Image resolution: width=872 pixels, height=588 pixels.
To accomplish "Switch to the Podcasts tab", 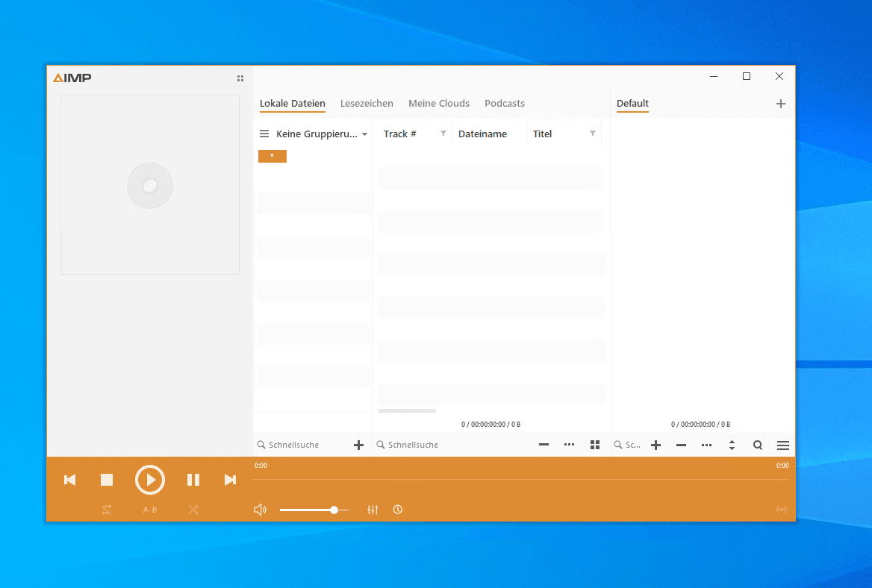I will (505, 104).
